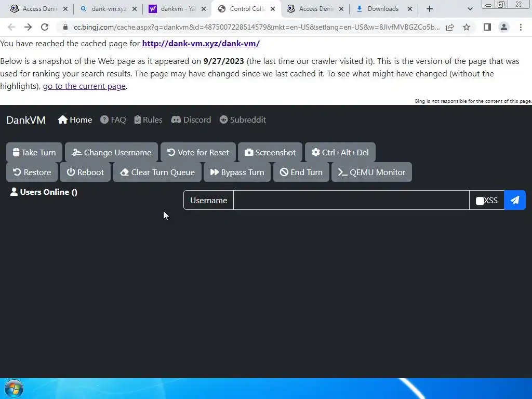This screenshot has height=399, width=532.
Task: Send Ctrl+Alt+Del to the VM
Action: pyautogui.click(x=340, y=152)
